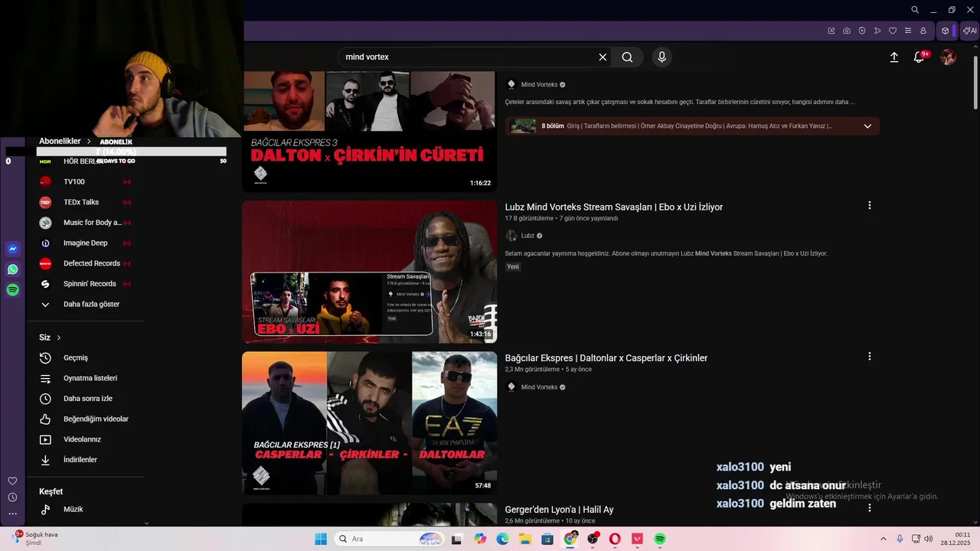The height and width of the screenshot is (551, 980).
Task: Open the account avatar menu
Action: [x=948, y=57]
